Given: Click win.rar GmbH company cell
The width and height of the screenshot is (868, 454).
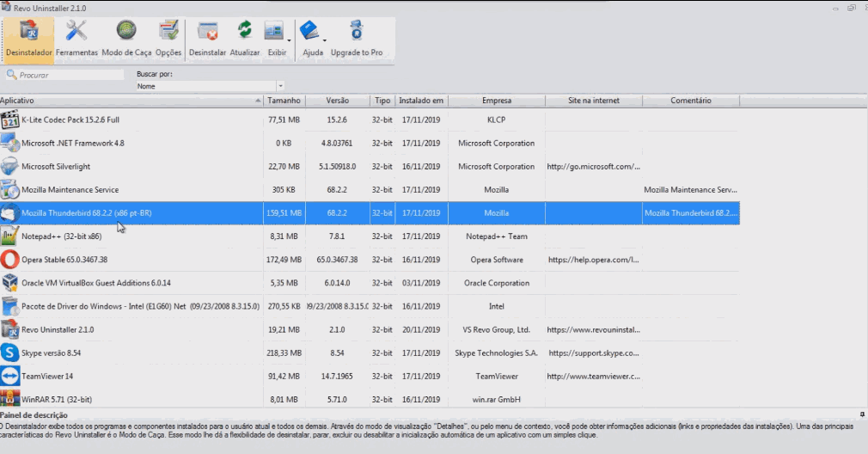Looking at the screenshot, I should [497, 399].
